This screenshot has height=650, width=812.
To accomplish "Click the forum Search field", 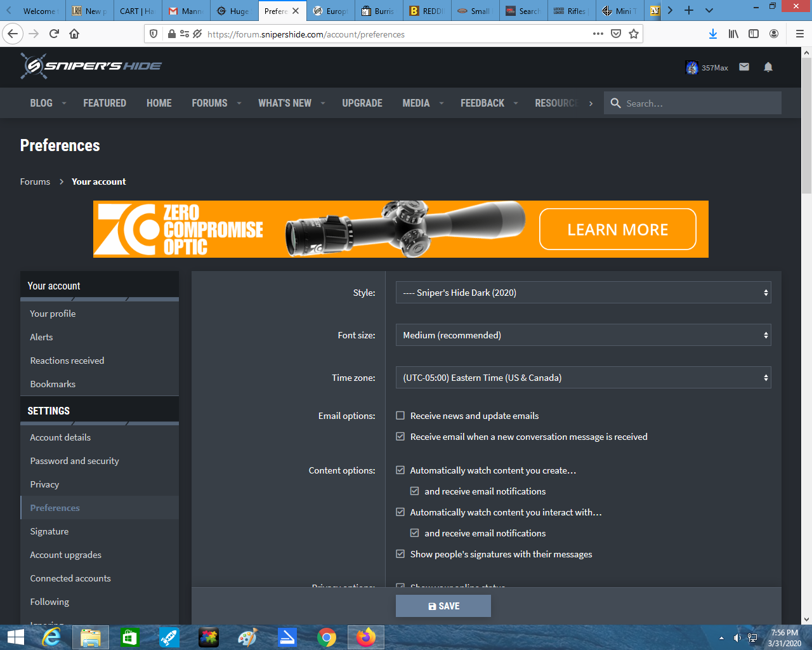I will click(693, 103).
